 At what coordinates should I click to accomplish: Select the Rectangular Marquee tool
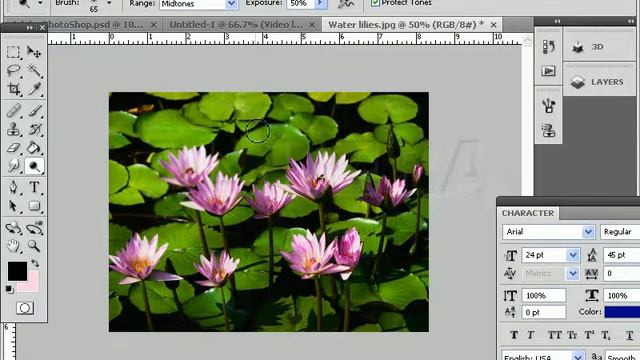tap(13, 52)
